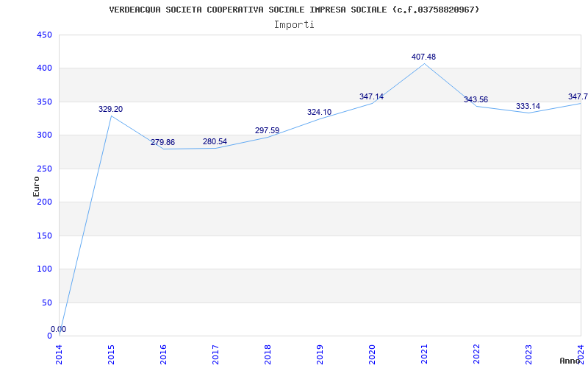Click the 333.14 data label
Screen dimensions: 588x368
coord(528,106)
